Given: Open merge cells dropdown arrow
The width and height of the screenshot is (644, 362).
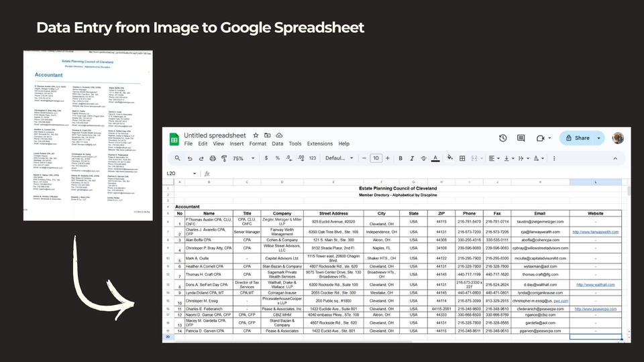Looking at the screenshot, I should (482, 158).
